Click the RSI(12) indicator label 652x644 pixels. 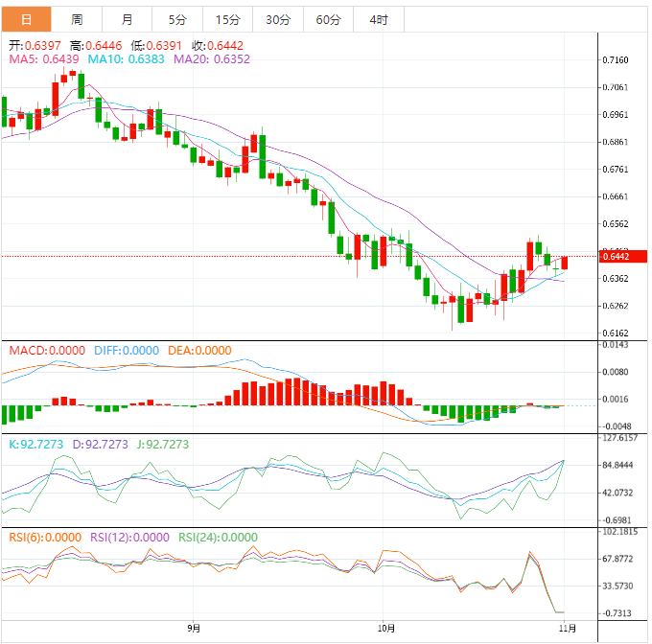tap(132, 538)
